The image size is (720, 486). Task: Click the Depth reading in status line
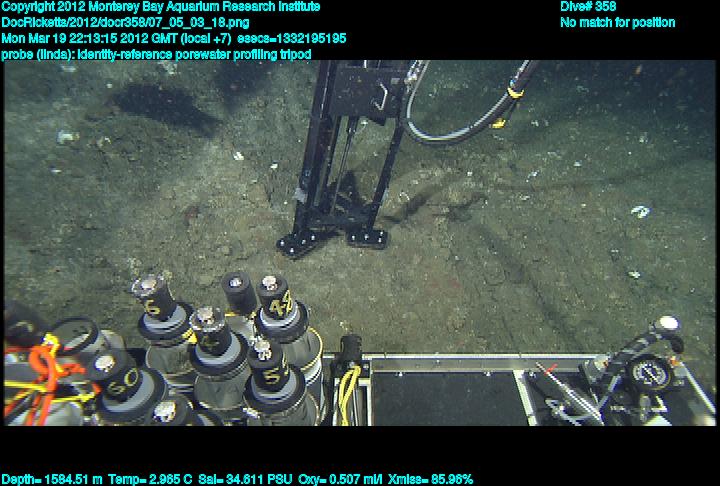coord(47,479)
